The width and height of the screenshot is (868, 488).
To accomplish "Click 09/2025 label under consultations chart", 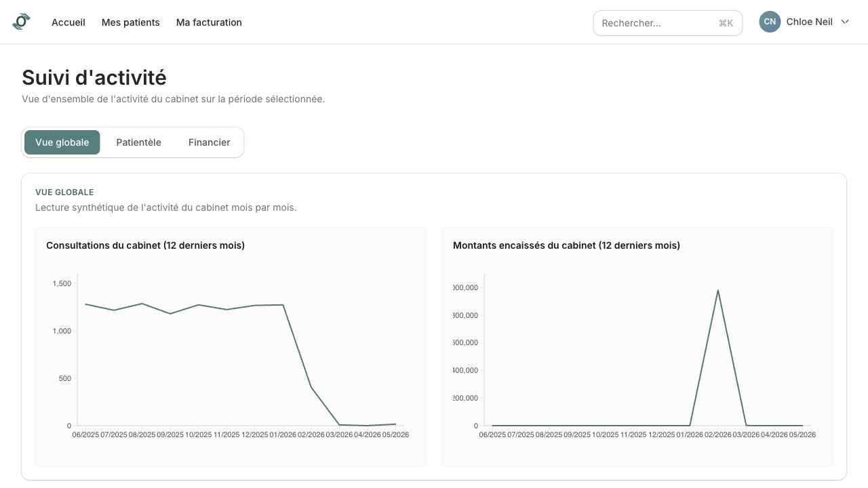I will (x=170, y=434).
